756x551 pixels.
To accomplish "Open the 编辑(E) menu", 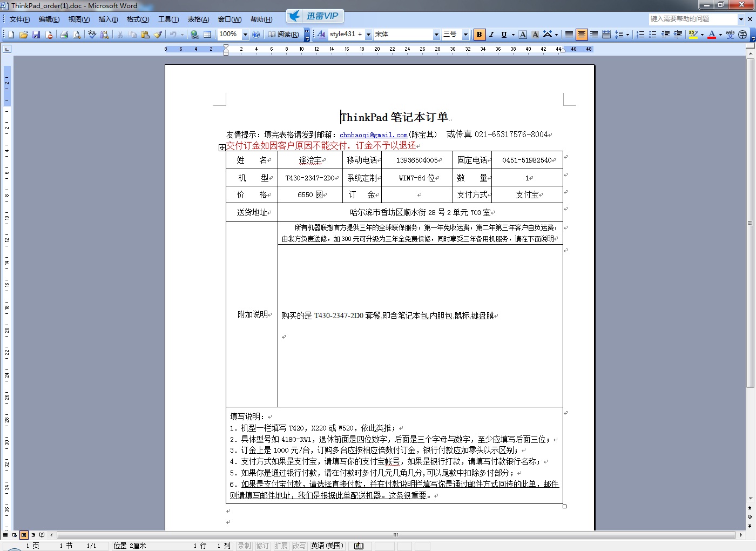I will [x=49, y=19].
